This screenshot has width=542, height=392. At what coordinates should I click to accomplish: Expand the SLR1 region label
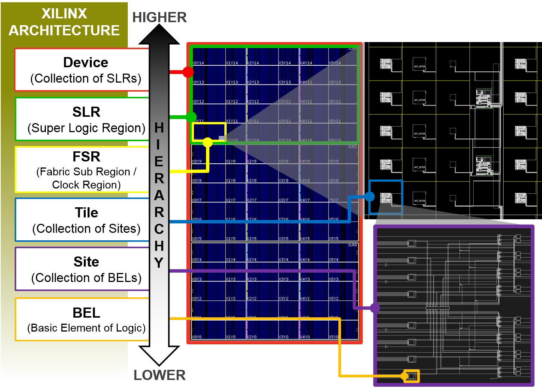pos(352,146)
